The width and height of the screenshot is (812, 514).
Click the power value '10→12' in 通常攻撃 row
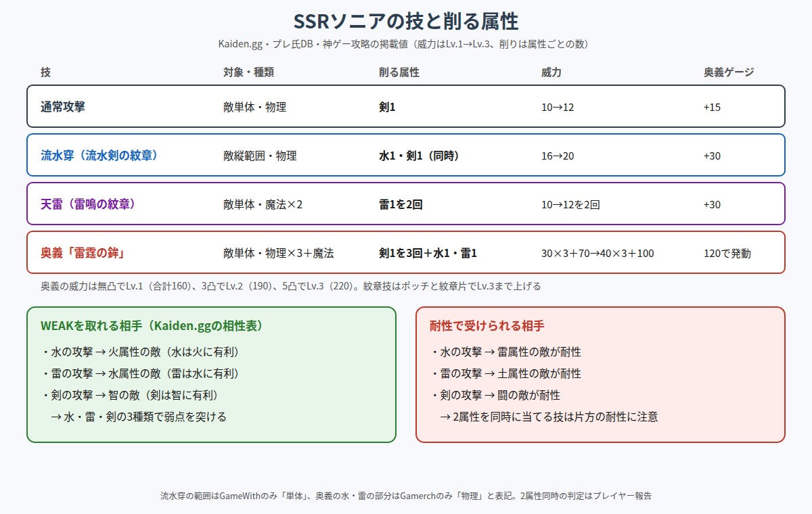point(558,107)
